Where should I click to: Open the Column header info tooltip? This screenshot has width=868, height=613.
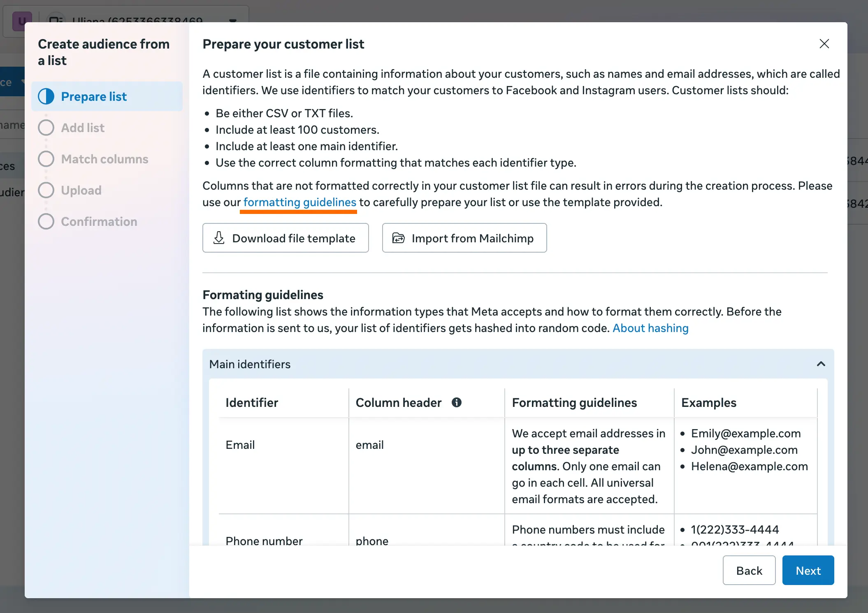(457, 403)
